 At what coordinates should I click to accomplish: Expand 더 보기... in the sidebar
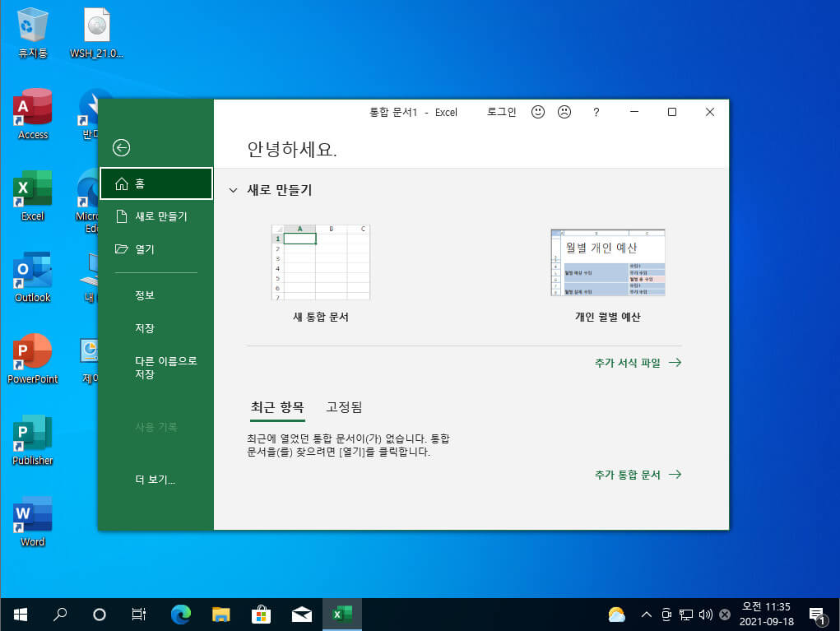(155, 480)
